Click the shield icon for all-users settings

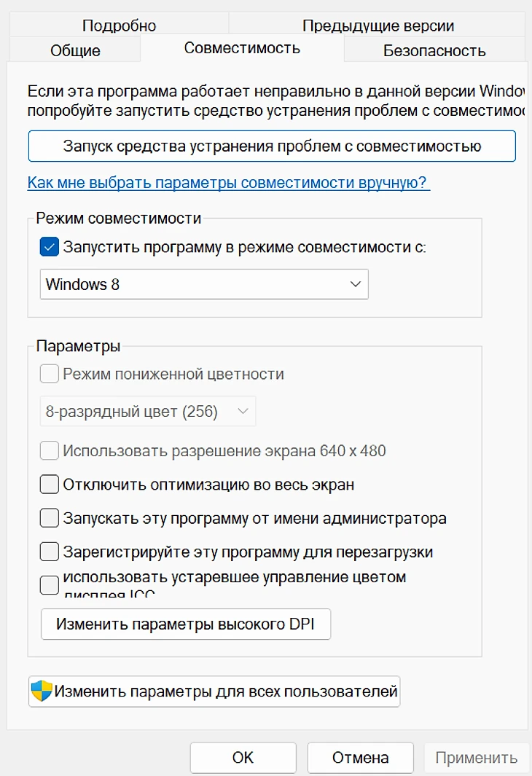tap(42, 691)
